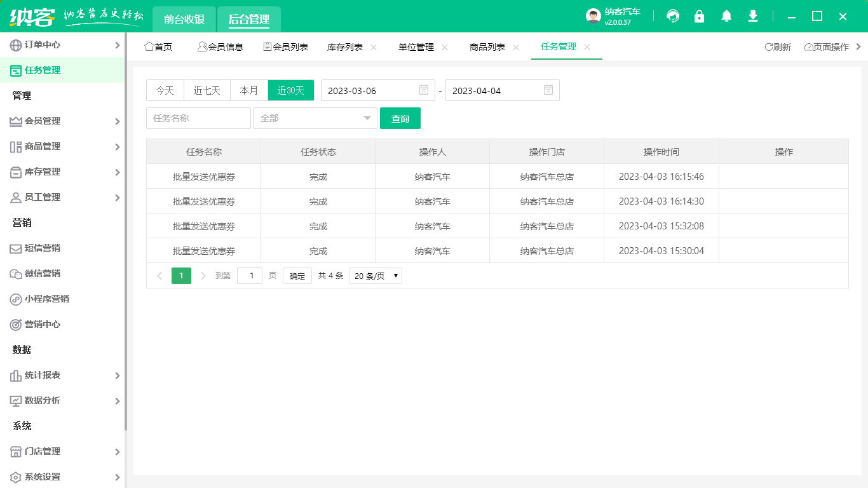The image size is (868, 488).
Task: Select the 本月 date filter
Action: click(249, 90)
